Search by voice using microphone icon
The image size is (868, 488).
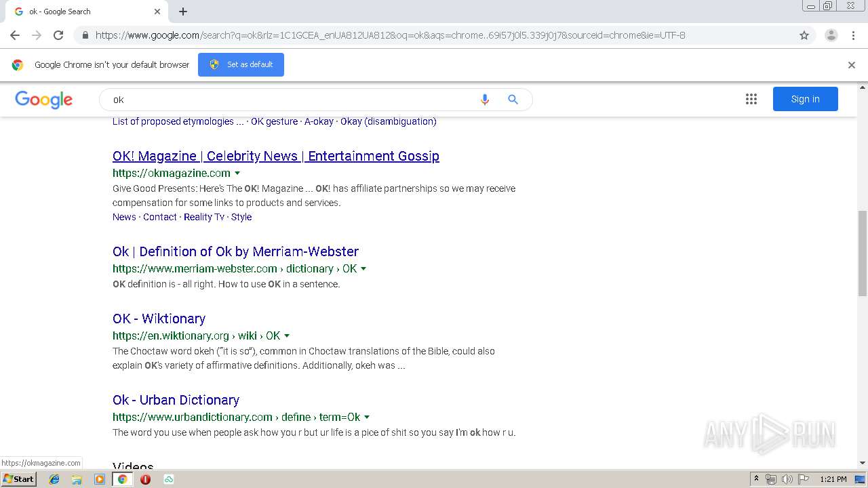484,100
